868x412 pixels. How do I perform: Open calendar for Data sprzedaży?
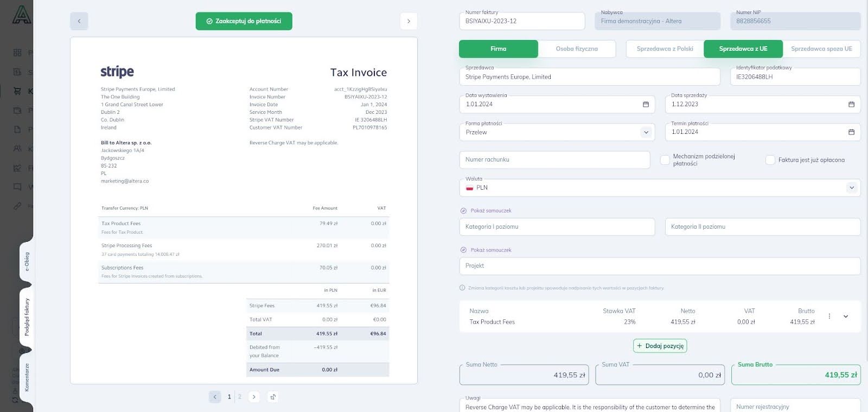pos(851,104)
